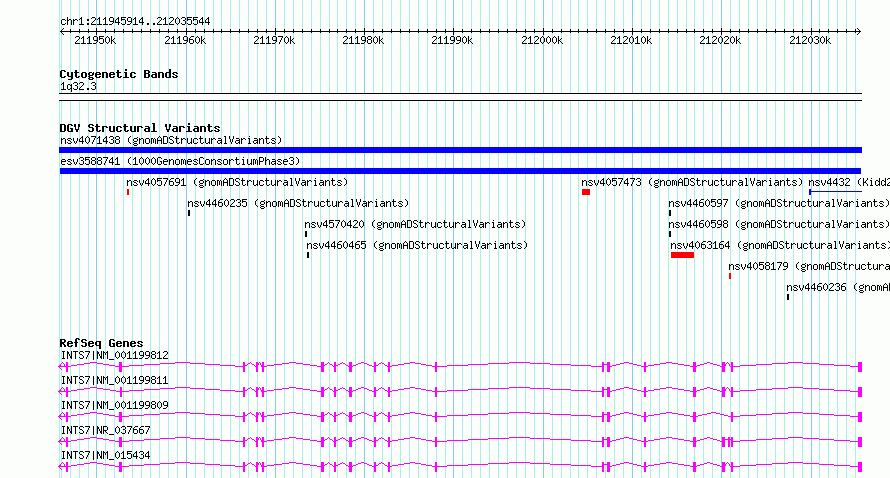
Task: Click the INTS7|NR_037667 transcript label
Action: (x=106, y=430)
